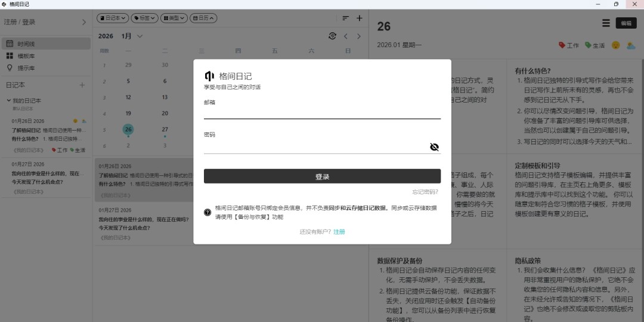644x322 pixels.
Task: Click the red 工作 tag in diary header
Action: [568, 45]
